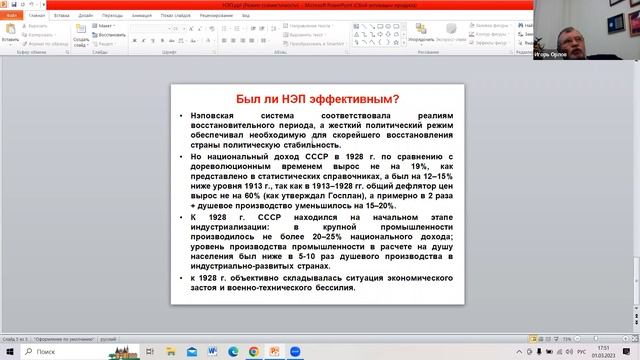
Task: Open the Анимация ribbon tab
Action: pos(142,16)
